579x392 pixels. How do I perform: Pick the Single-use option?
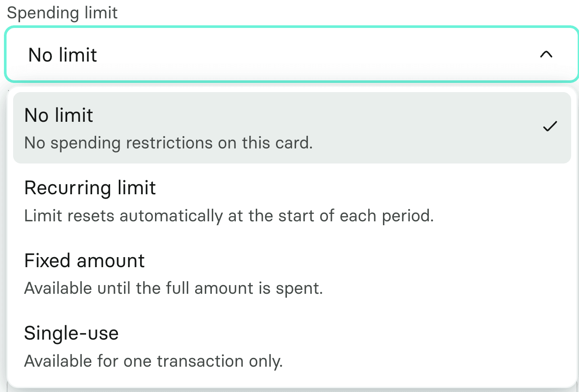(292, 347)
